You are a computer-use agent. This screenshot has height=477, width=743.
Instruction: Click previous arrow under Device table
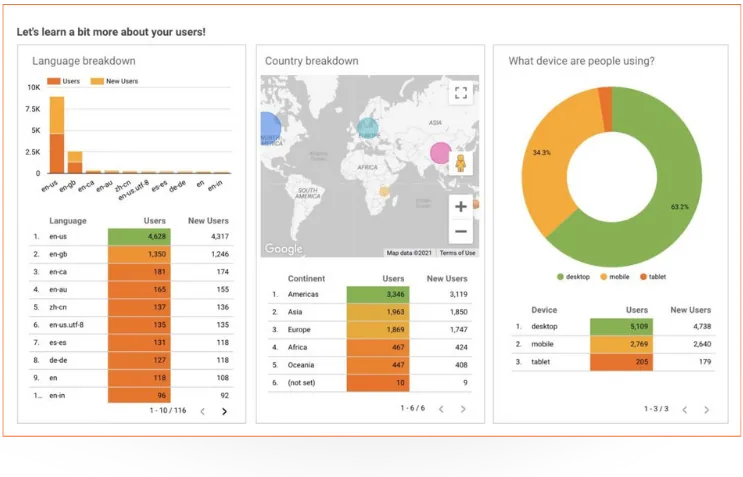click(x=685, y=410)
